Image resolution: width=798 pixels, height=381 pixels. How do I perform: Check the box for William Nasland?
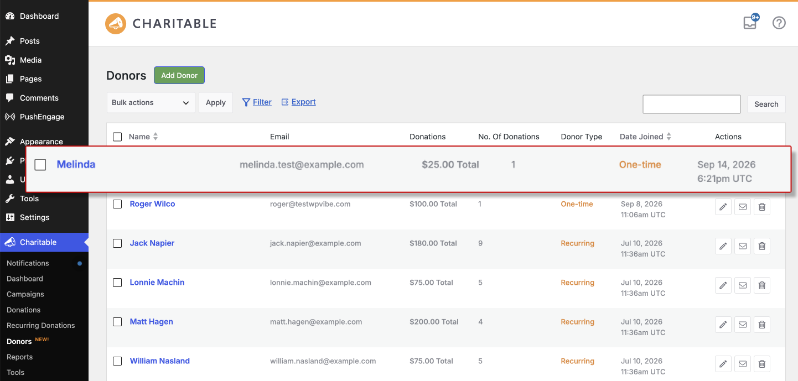pos(118,361)
